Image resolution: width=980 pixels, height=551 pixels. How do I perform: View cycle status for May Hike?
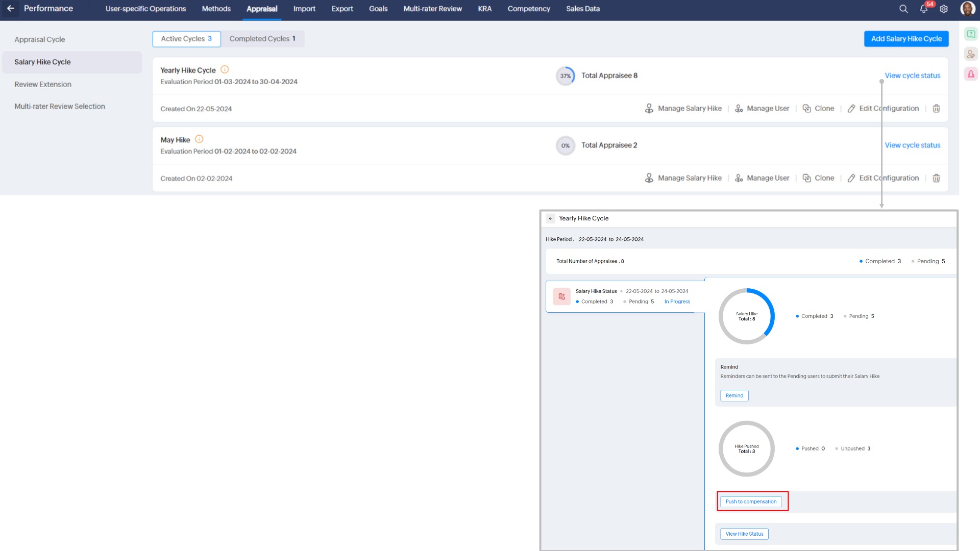click(912, 145)
